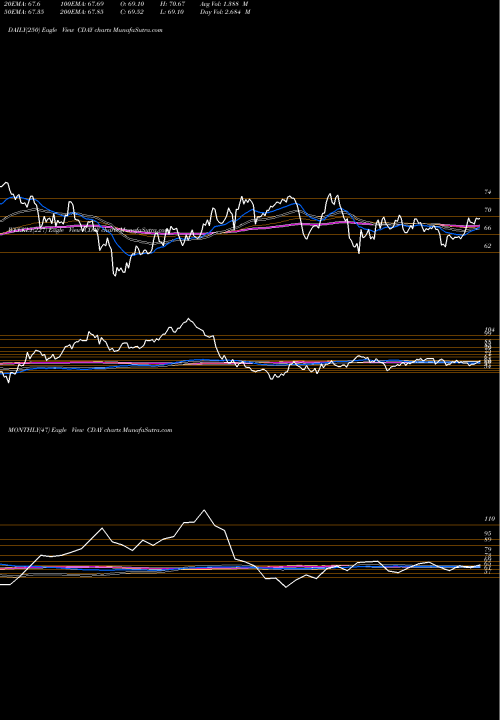Click the 79 price label on monthly axis
Screen dimensions: 500x720
pyautogui.click(x=488, y=549)
